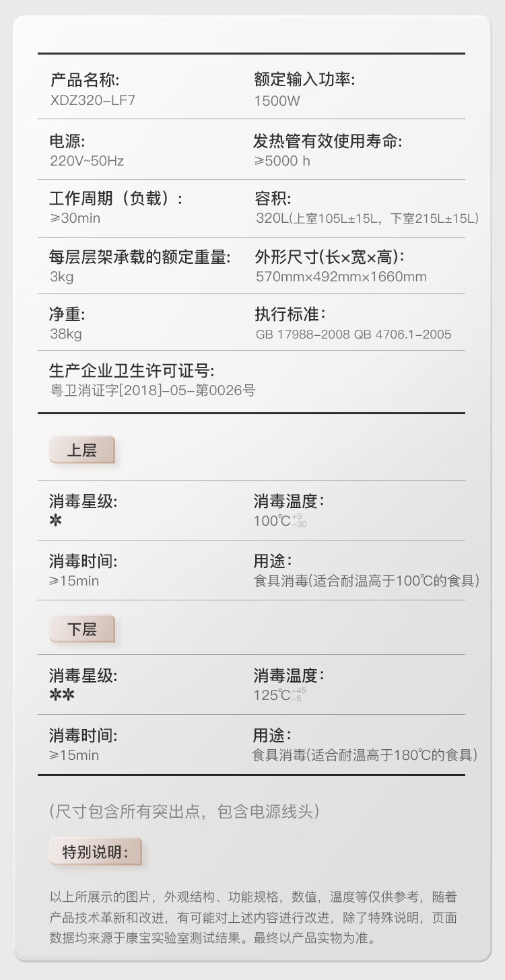Click the 下层 label button

(82, 629)
